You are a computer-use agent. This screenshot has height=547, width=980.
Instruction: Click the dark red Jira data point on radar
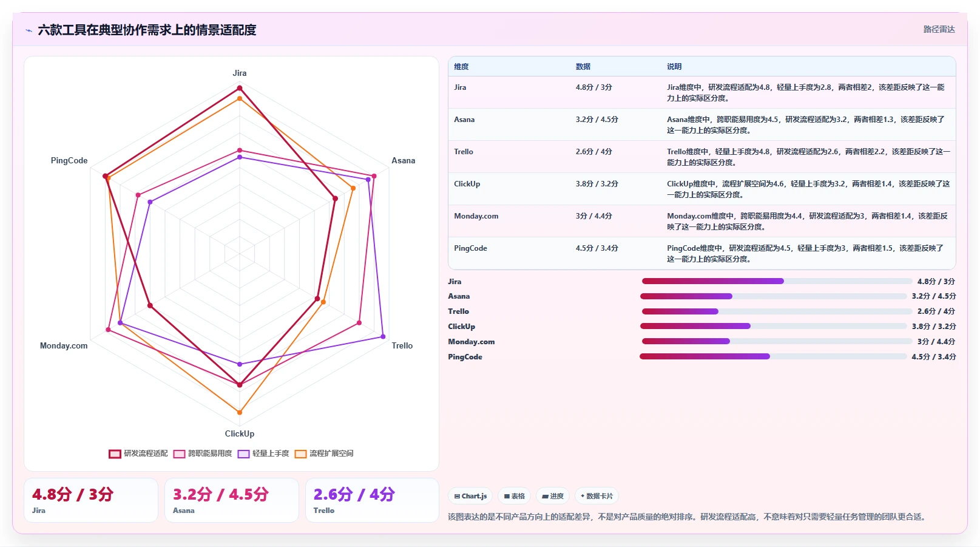tap(240, 89)
